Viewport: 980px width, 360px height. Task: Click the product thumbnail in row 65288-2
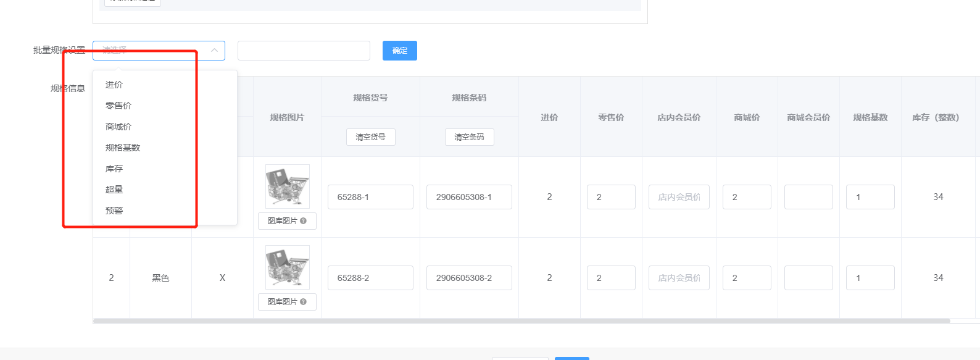(288, 267)
